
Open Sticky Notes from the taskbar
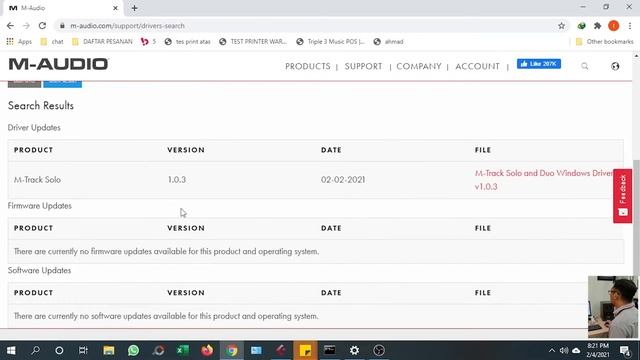[x=305, y=350]
